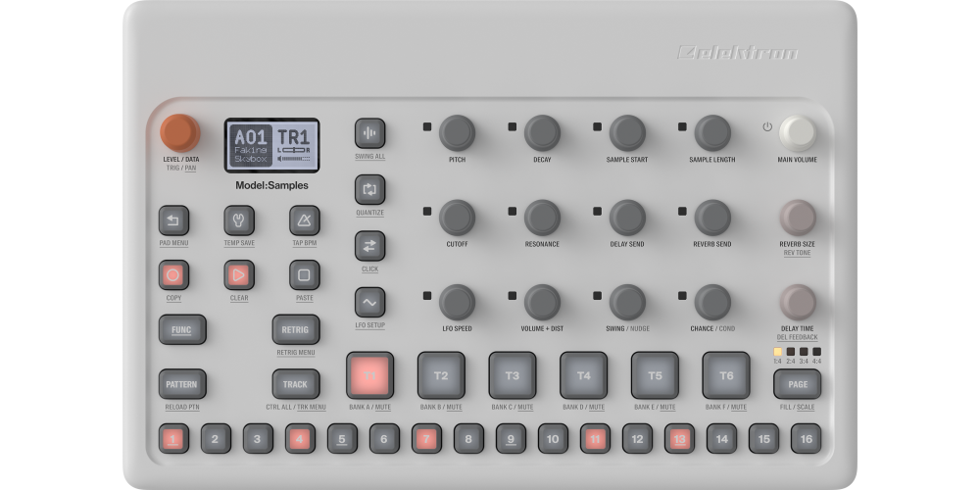The image size is (980, 490).
Task: Select the lit T1 track pad
Action: click(x=370, y=375)
